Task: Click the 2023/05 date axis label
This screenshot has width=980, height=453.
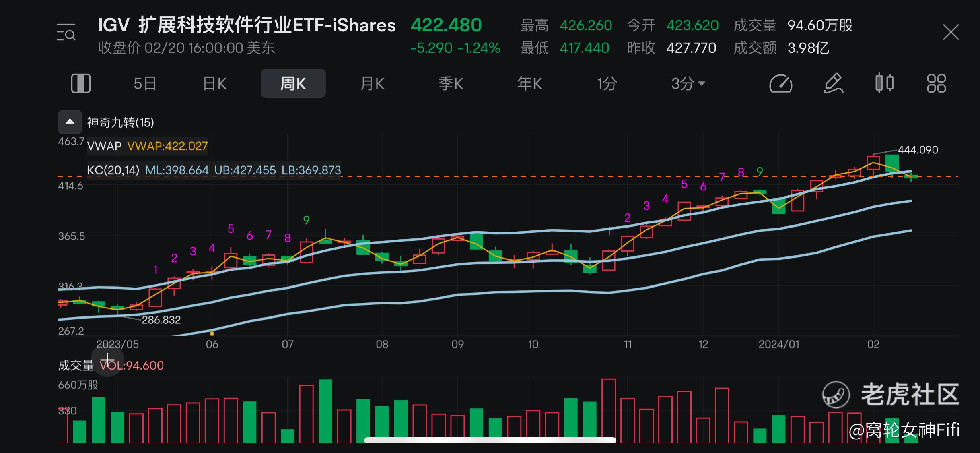Action: pos(117,344)
